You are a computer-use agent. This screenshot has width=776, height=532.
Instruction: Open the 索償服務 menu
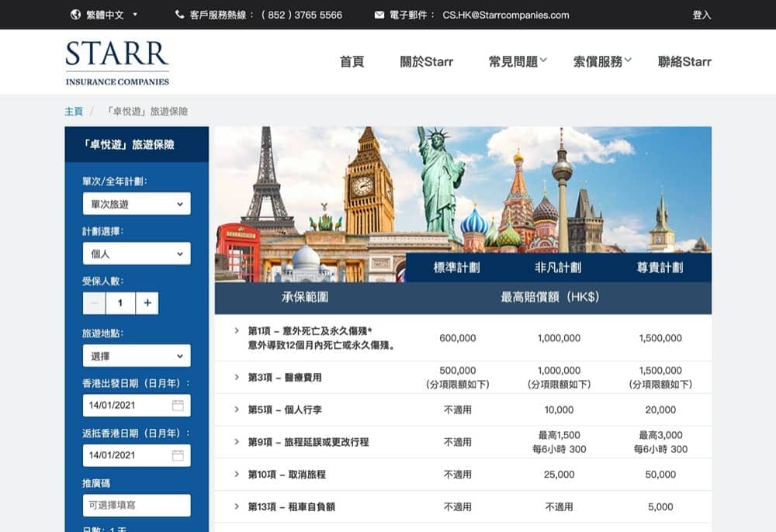tap(602, 62)
